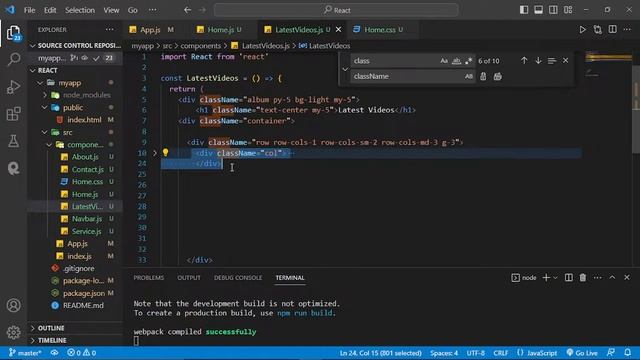The height and width of the screenshot is (360, 640).
Task: Replace all matches
Action: [498, 76]
